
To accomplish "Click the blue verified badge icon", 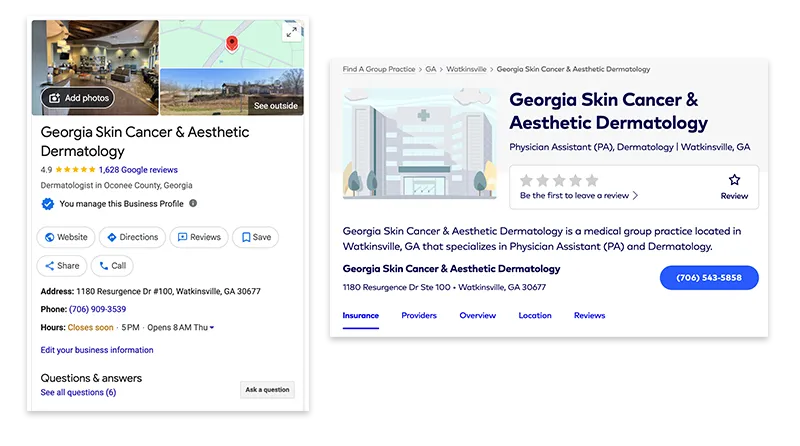I will point(47,204).
